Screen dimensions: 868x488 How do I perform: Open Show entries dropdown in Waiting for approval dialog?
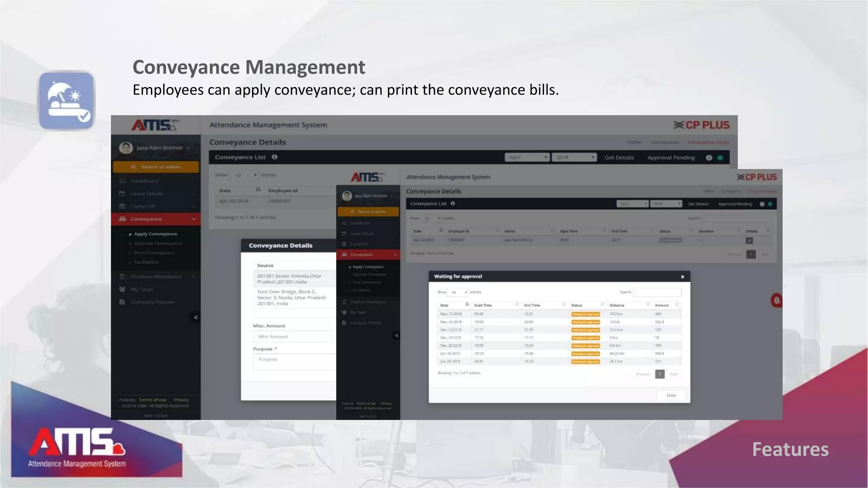coord(458,292)
